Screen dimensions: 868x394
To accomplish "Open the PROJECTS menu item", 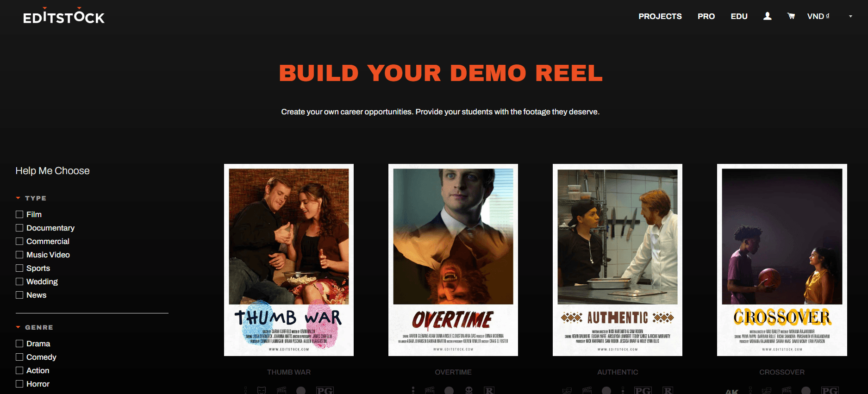I will point(660,16).
